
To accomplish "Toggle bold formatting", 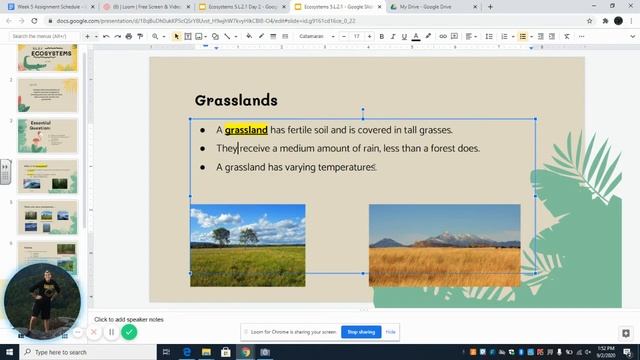I will 382,36.
